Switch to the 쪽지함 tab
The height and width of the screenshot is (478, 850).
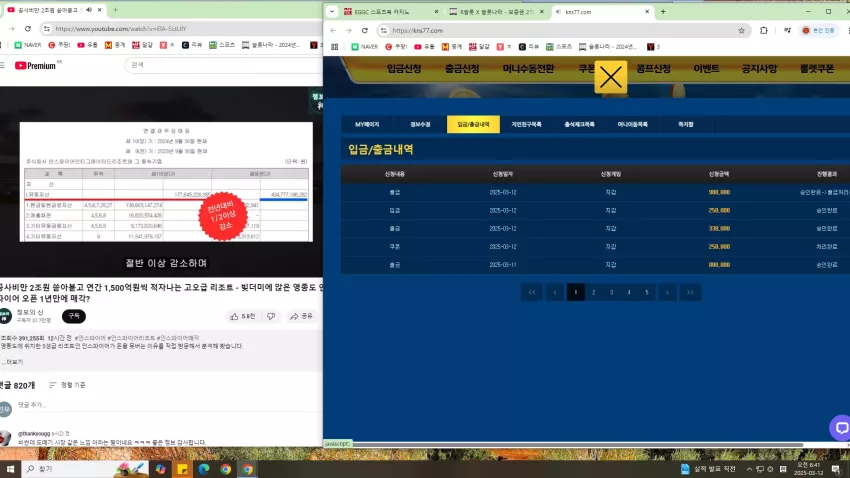(686, 125)
